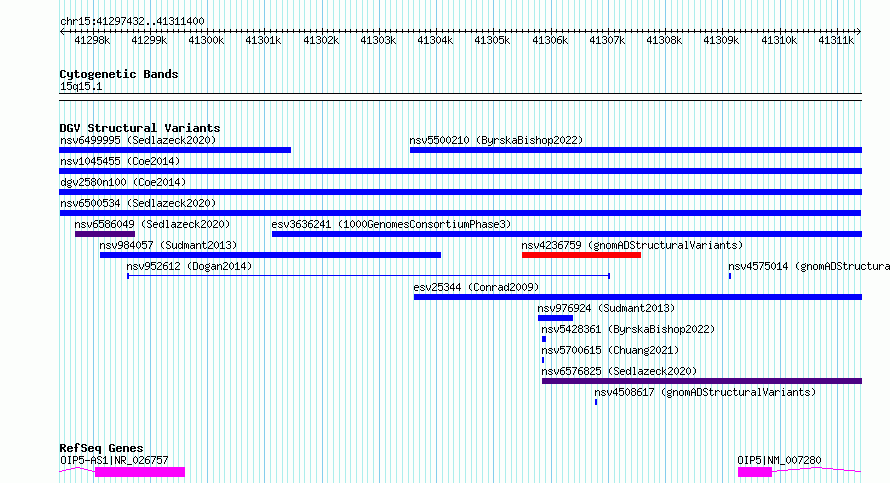Click the 41306k ruler tick label
Image resolution: width=890 pixels, height=483 pixels.
[550, 41]
